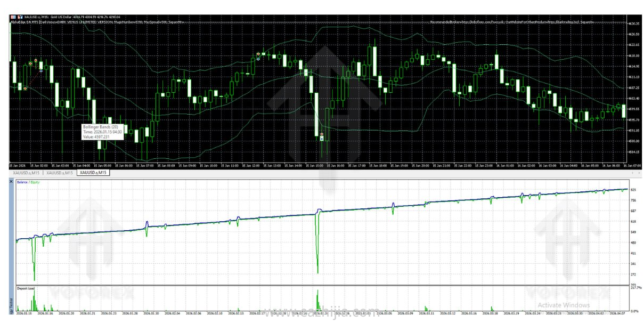This screenshot has width=644, height=323.
Task: Click the Bollinger Bands (20) tooltip
Action: [102, 132]
